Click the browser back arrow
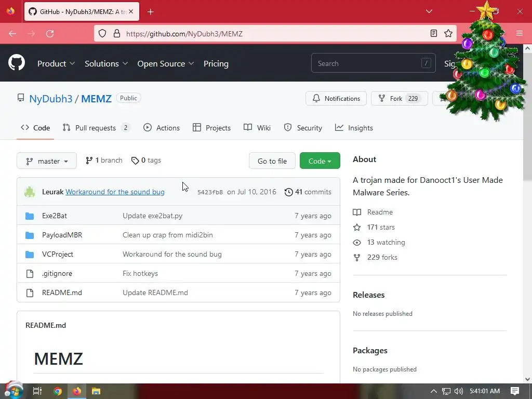532x399 pixels. (x=12, y=34)
